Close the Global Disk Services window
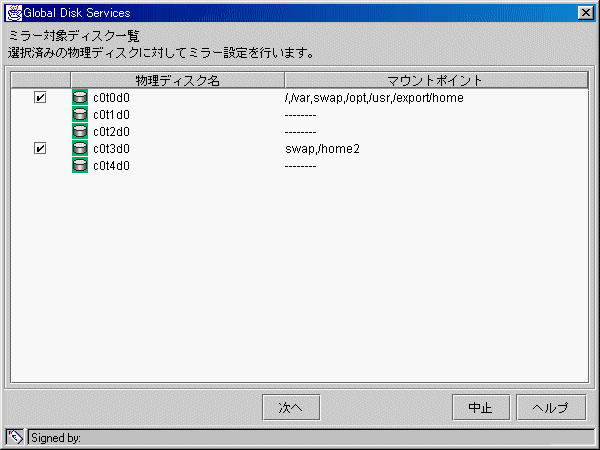The height and width of the screenshot is (450, 600). point(586,13)
